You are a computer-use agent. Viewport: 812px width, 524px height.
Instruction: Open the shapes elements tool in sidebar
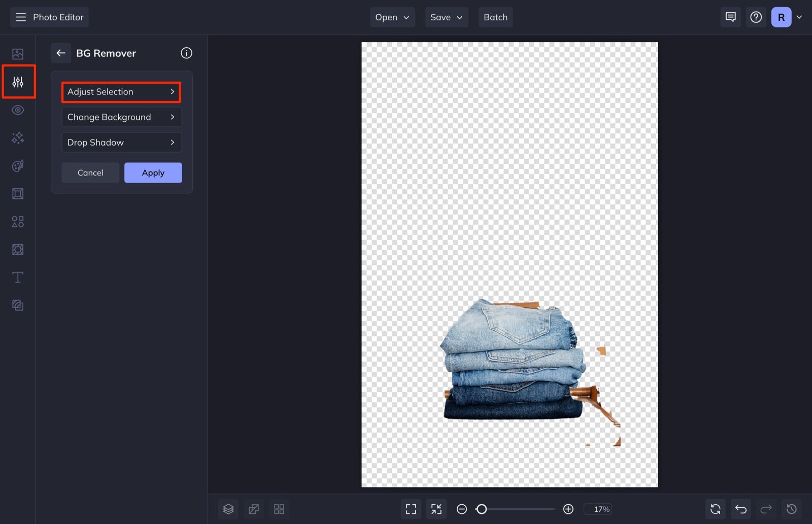(18, 221)
